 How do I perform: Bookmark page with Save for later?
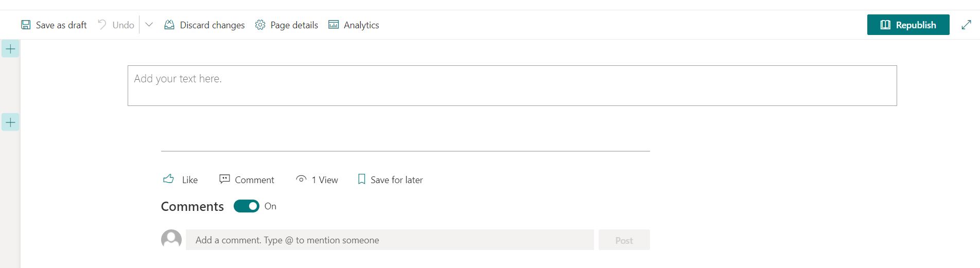390,180
